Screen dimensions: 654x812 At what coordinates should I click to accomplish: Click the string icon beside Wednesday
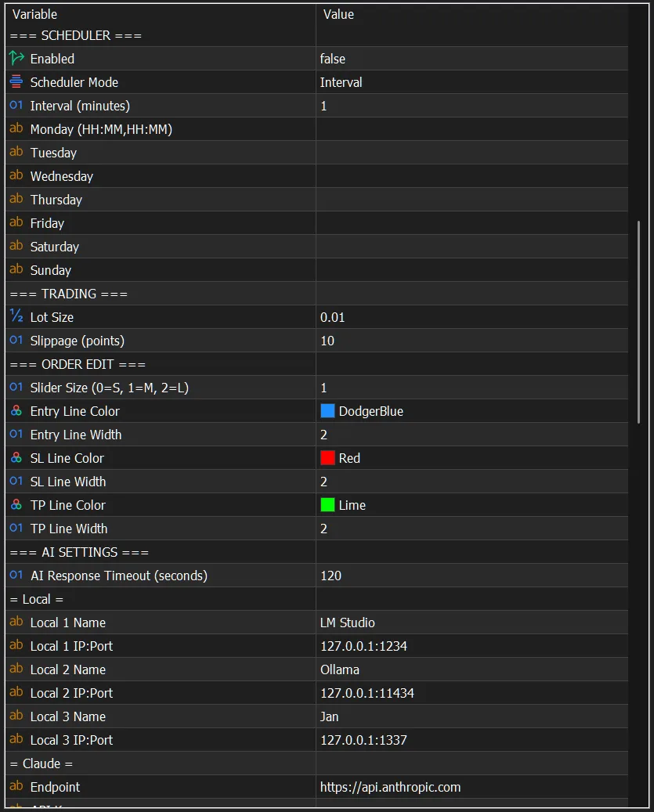point(16,175)
